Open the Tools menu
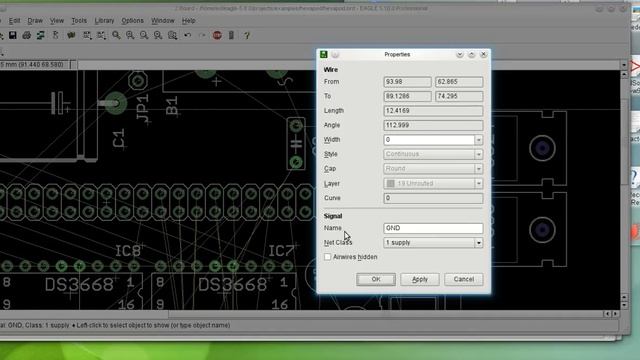Image resolution: width=640 pixels, height=360 pixels. tap(79, 20)
